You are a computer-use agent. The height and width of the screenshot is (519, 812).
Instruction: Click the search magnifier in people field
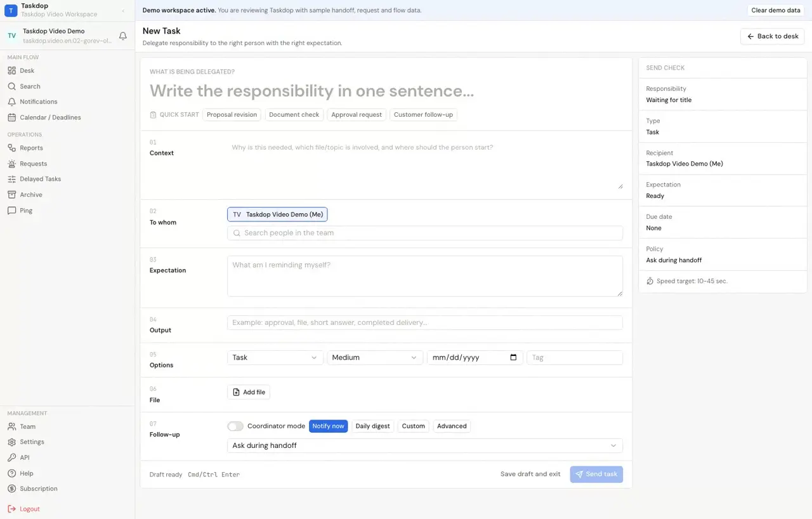pos(237,233)
